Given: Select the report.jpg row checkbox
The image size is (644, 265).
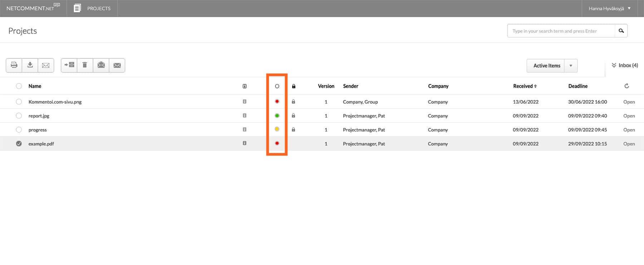Looking at the screenshot, I should (x=19, y=116).
